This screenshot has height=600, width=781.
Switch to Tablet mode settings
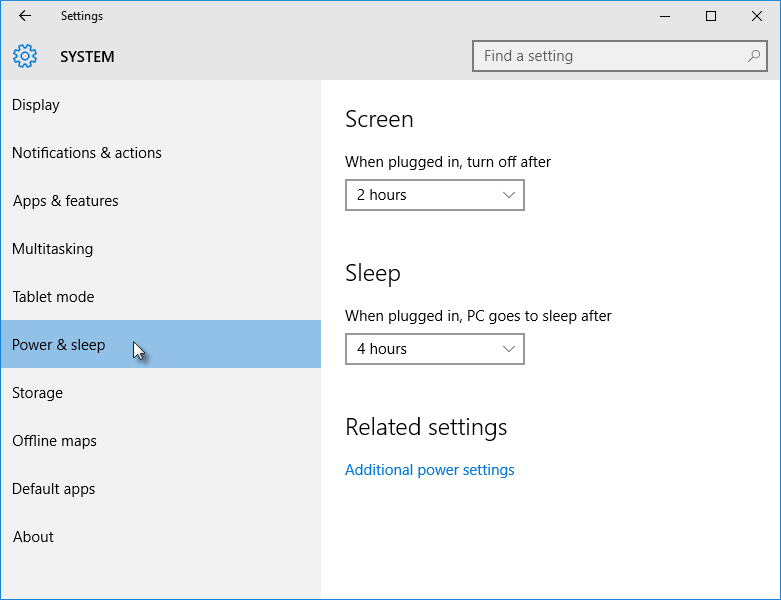[x=53, y=297]
